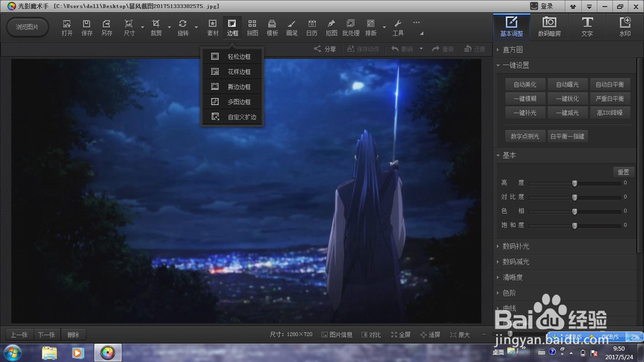Viewport: 644px width, 362px height.
Task: Switch to 全屏 fullscreen view
Action: [401, 335]
